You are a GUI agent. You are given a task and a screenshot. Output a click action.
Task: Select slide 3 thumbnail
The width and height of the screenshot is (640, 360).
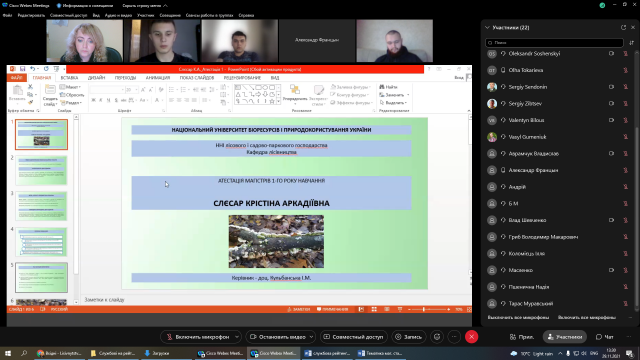tap(41, 206)
